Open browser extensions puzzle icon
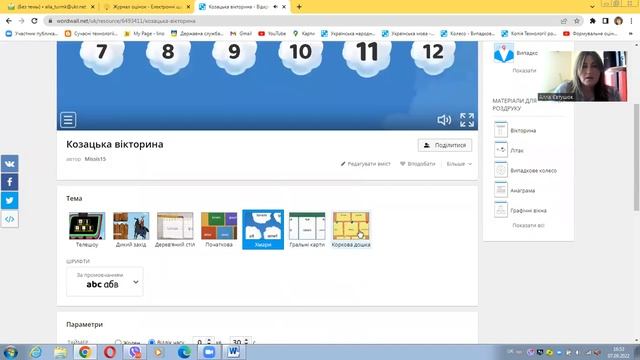The height and width of the screenshot is (360, 640). [593, 21]
